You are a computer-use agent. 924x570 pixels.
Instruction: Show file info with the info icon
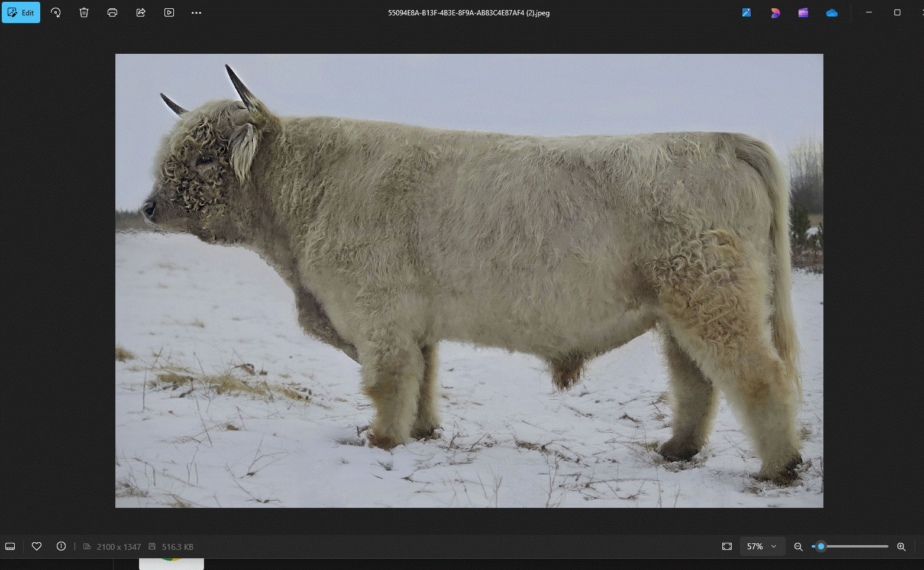pos(61,546)
